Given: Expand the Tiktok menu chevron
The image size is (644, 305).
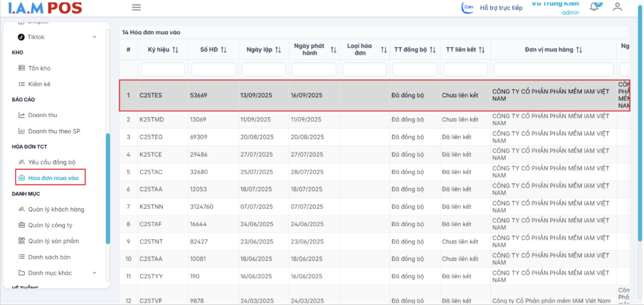Looking at the screenshot, I should coord(94,37).
